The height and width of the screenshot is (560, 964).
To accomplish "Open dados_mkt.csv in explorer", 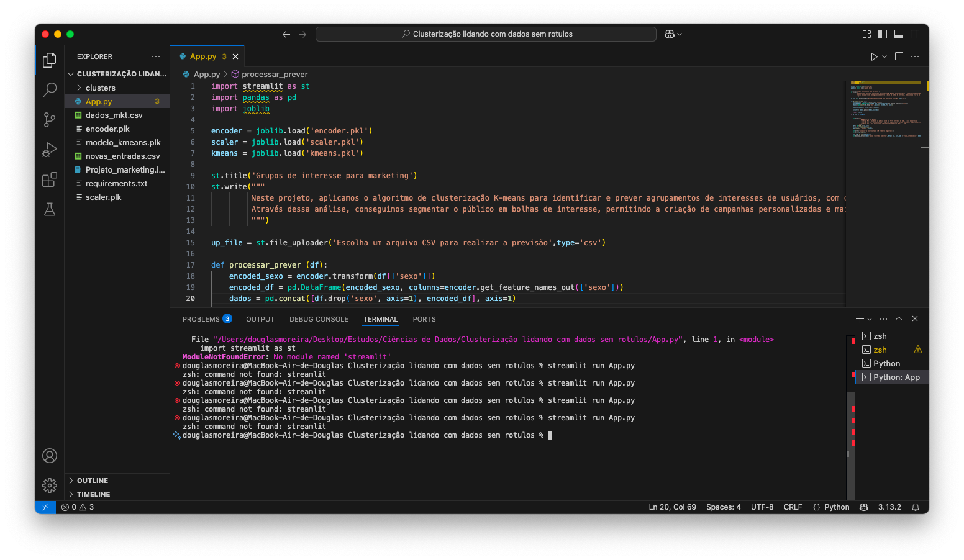I will [117, 115].
